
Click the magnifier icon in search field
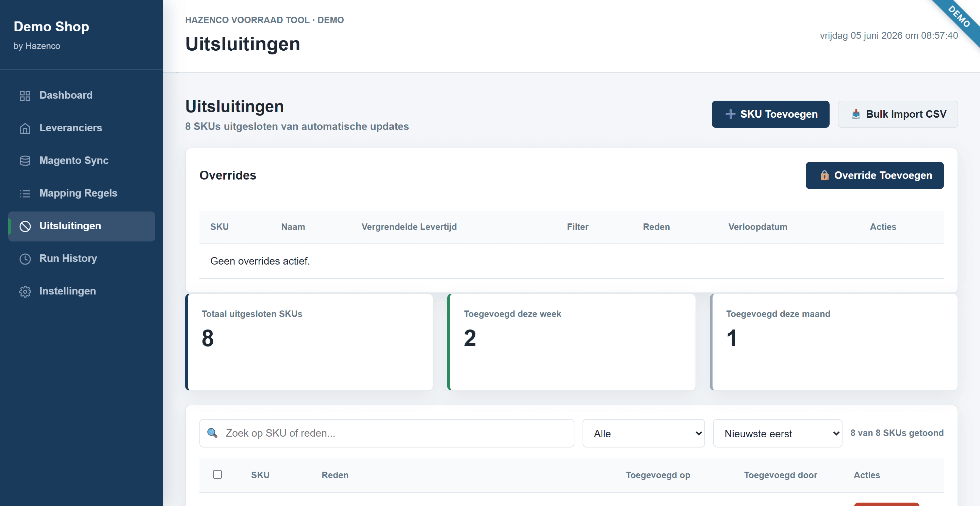coord(212,433)
